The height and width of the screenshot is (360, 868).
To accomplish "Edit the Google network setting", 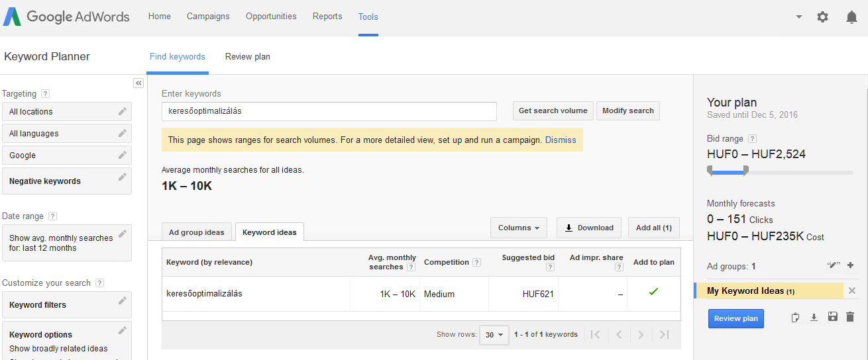I will pos(122,155).
